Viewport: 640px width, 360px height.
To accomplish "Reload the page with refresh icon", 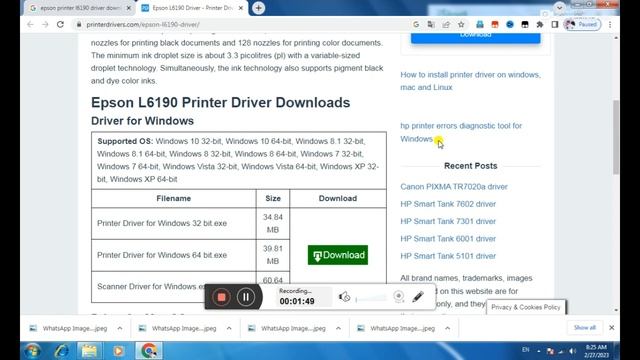I will [x=60, y=24].
